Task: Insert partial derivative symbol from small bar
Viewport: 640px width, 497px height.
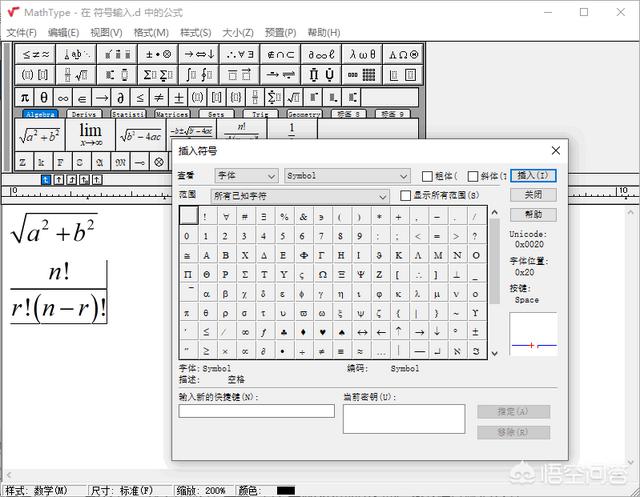Action: (x=120, y=98)
